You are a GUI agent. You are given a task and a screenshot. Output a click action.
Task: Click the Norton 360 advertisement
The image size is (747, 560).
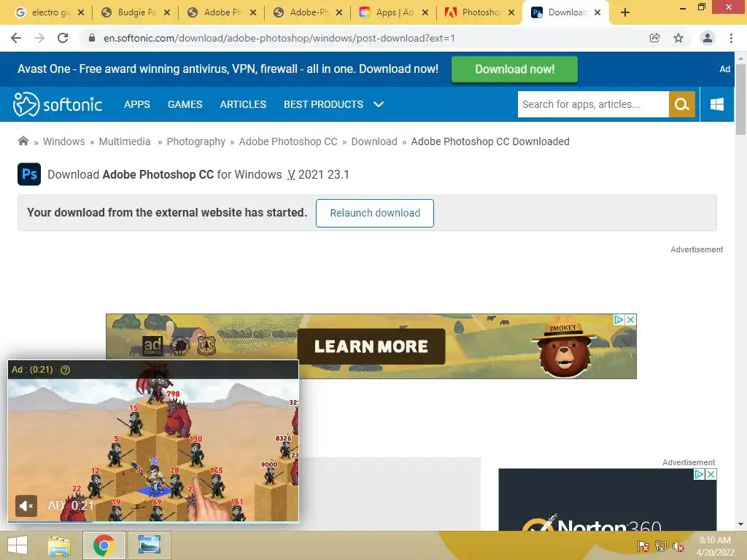point(608,499)
